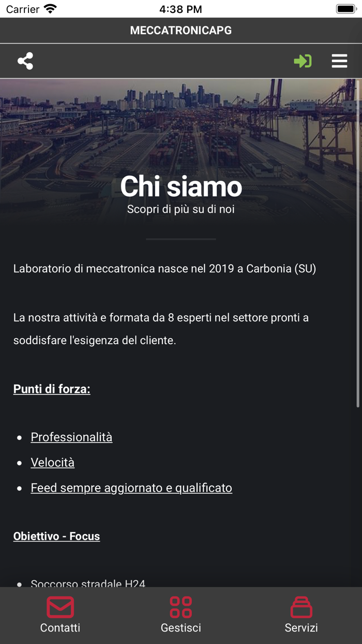The width and height of the screenshot is (362, 644).
Task: Tap the Contatti envelope icon
Action: point(61,607)
